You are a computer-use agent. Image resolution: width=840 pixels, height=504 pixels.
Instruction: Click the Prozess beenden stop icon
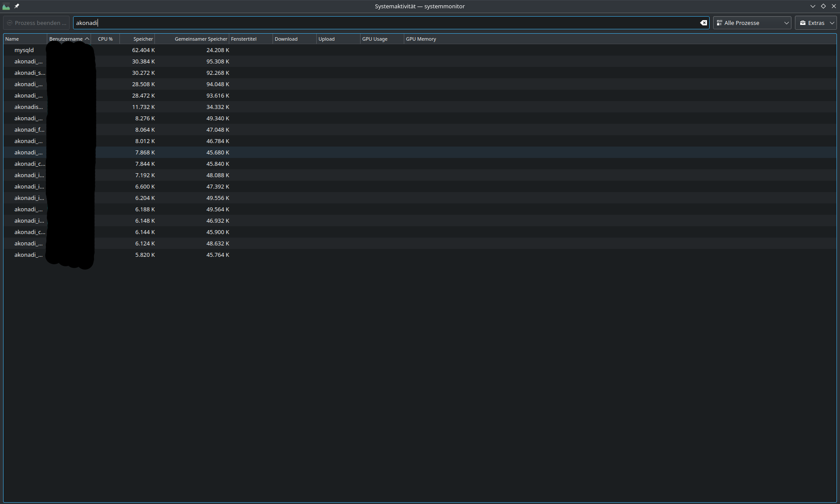point(10,23)
